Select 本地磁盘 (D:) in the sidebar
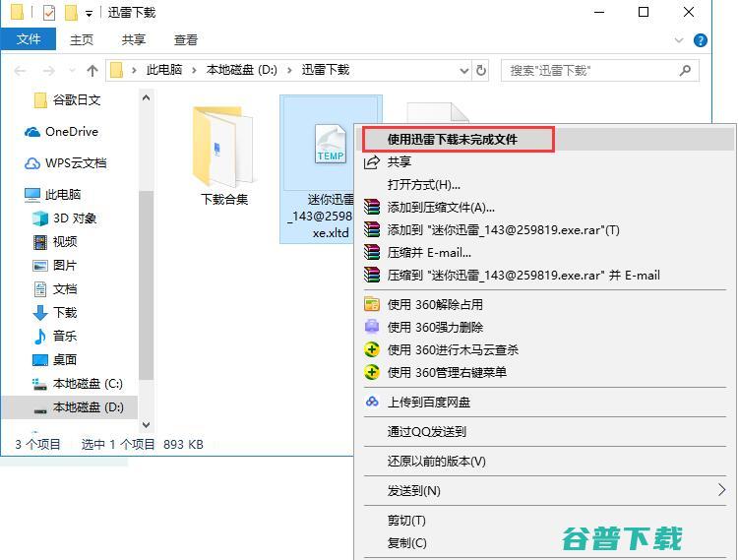The image size is (738, 560). (70, 407)
